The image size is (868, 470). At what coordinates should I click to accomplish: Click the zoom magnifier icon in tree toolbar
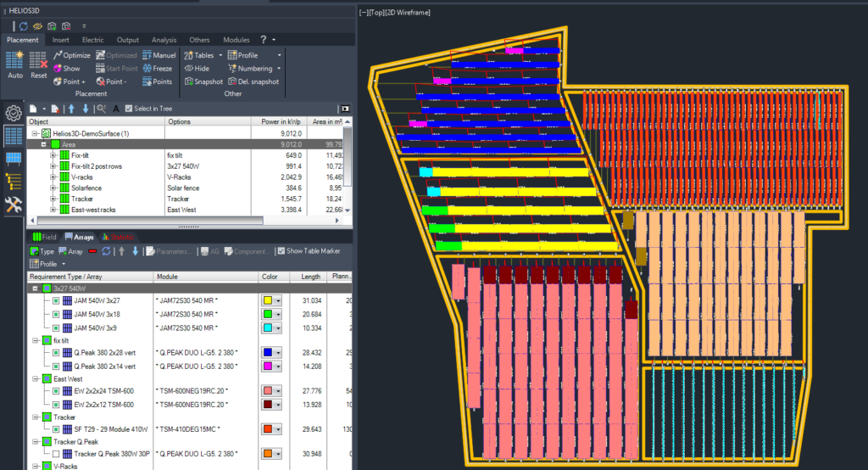(x=102, y=109)
